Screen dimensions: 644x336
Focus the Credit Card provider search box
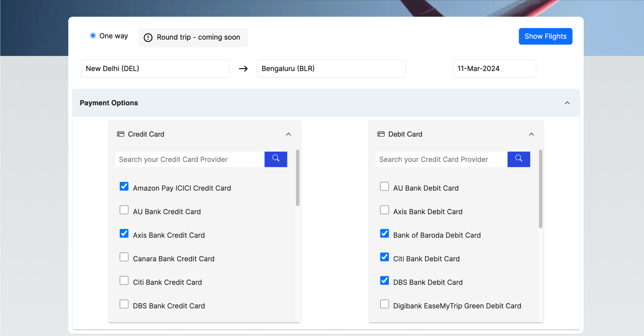[x=189, y=159]
